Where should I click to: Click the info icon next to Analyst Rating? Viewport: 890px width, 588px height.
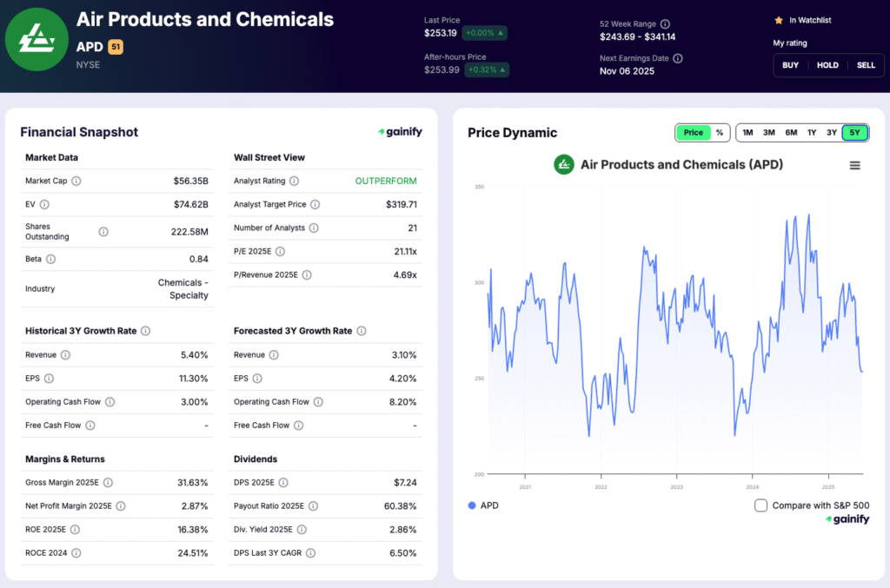(292, 181)
